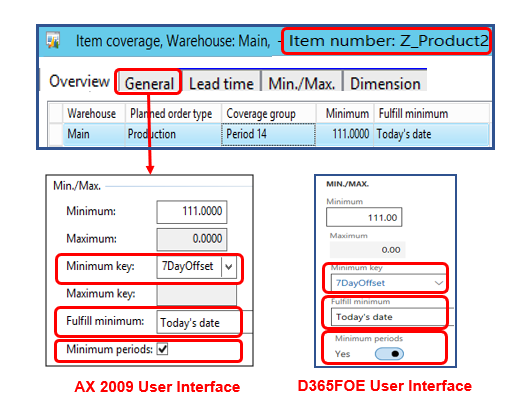Select the row marker for Main row
This screenshot has width=524, height=403.
pyautogui.click(x=55, y=134)
